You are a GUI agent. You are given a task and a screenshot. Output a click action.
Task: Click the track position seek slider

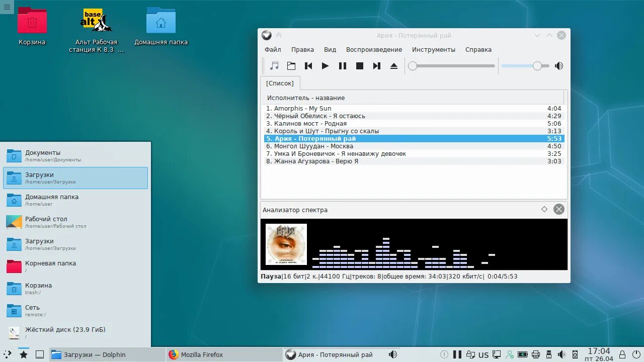click(x=451, y=66)
